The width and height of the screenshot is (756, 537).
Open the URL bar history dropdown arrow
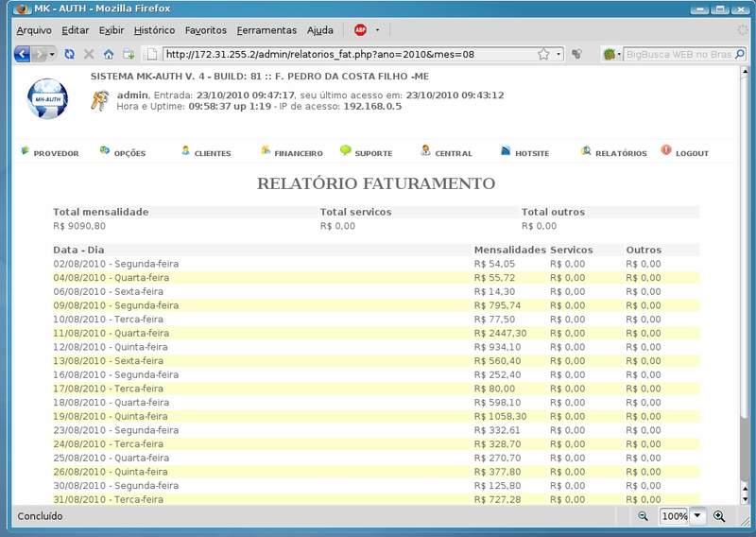[x=558, y=54]
